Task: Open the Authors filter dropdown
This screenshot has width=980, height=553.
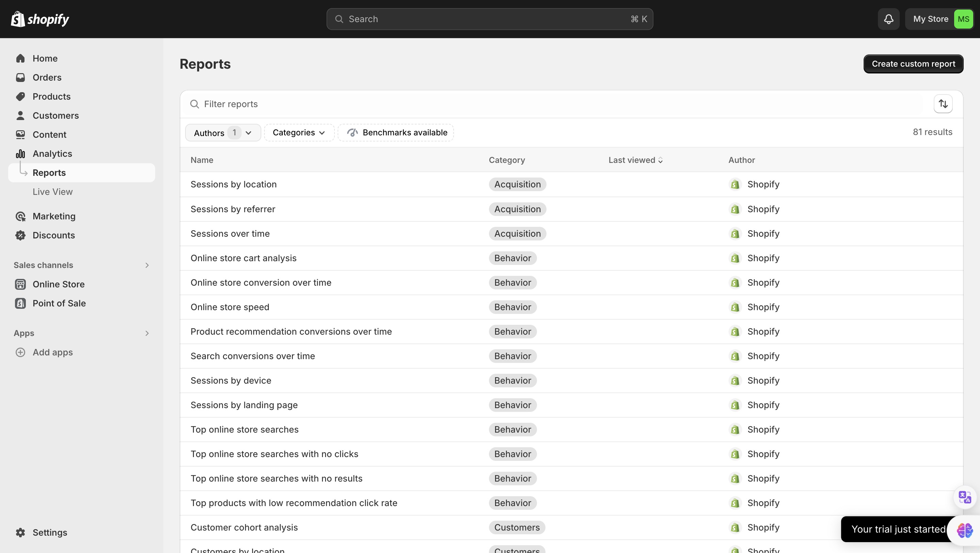Action: click(223, 133)
